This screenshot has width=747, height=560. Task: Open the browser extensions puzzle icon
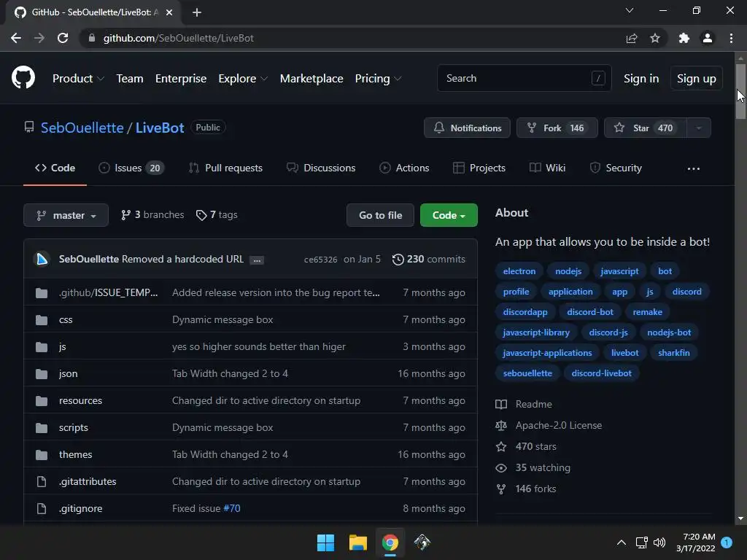pos(684,38)
